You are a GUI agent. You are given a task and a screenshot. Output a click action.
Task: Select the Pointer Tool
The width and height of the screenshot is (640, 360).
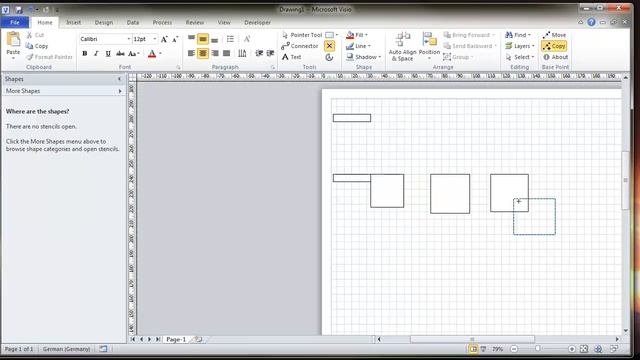(x=302, y=35)
